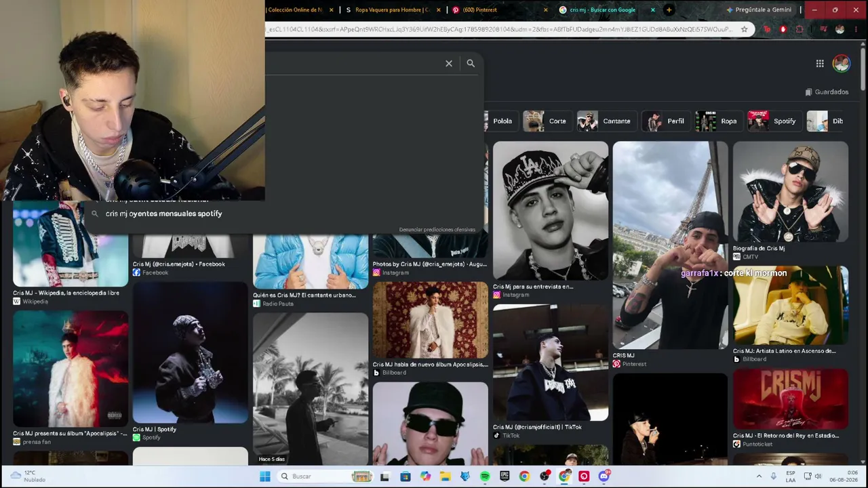Click Denunciar predicciones ofensivas link
Image resolution: width=868 pixels, height=488 pixels.
coord(437,230)
